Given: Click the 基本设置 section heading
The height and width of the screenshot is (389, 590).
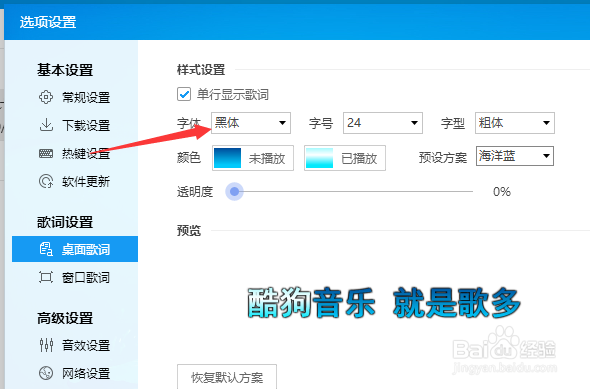Looking at the screenshot, I should 65,70.
